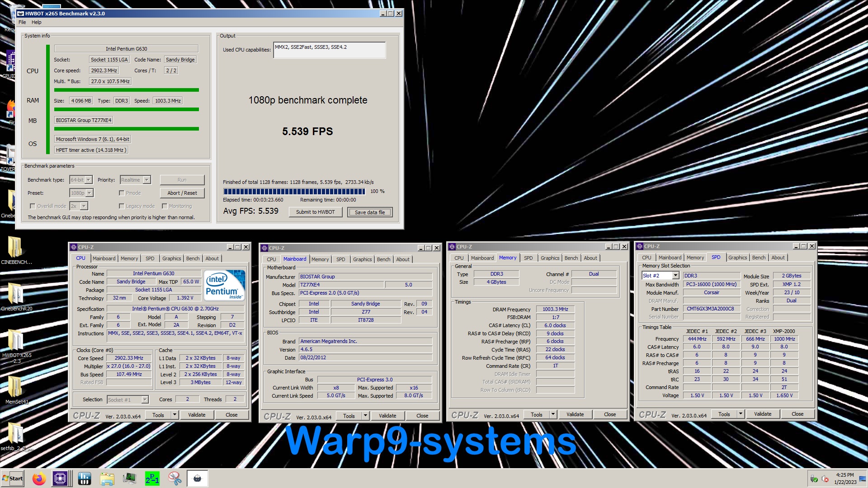Image resolution: width=868 pixels, height=488 pixels.
Task: Enable the Legacy mode checkbox
Action: [122, 206]
